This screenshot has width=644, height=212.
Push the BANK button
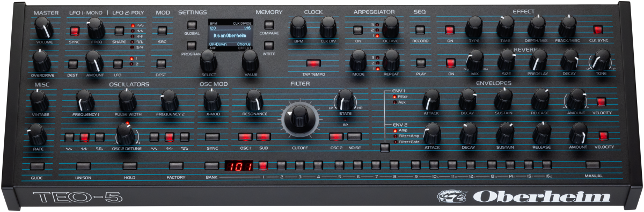tap(211, 166)
